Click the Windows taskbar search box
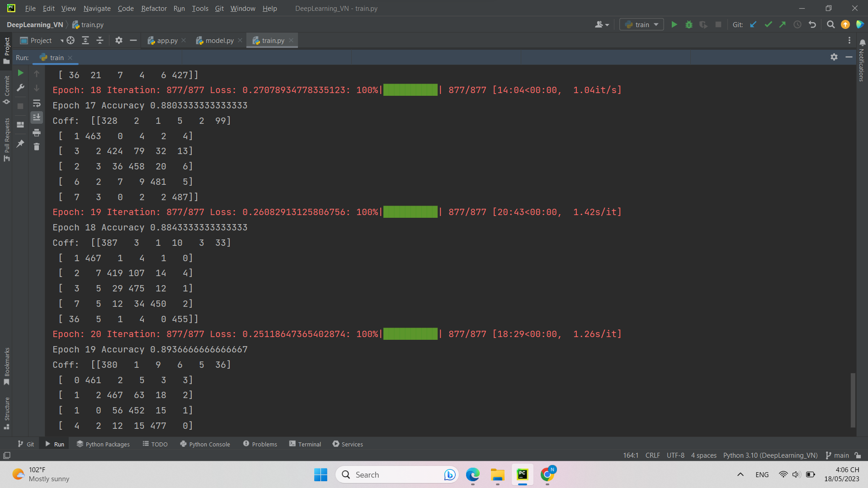868x488 pixels. click(393, 474)
